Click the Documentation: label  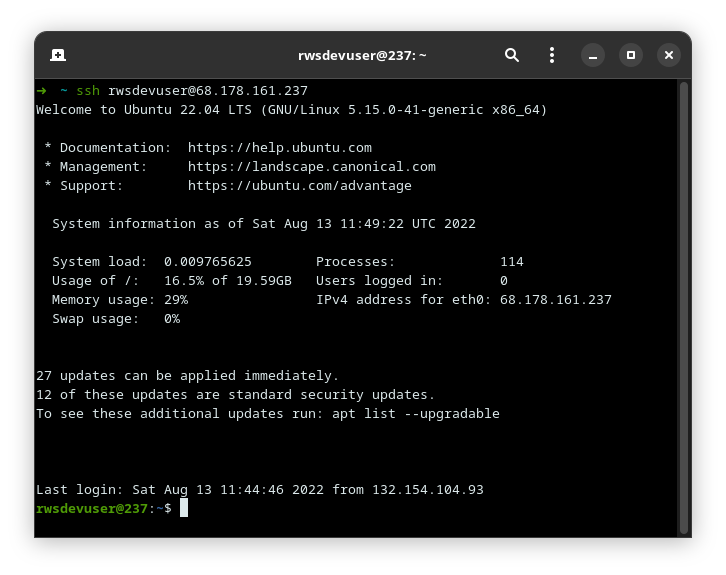[x=115, y=148]
